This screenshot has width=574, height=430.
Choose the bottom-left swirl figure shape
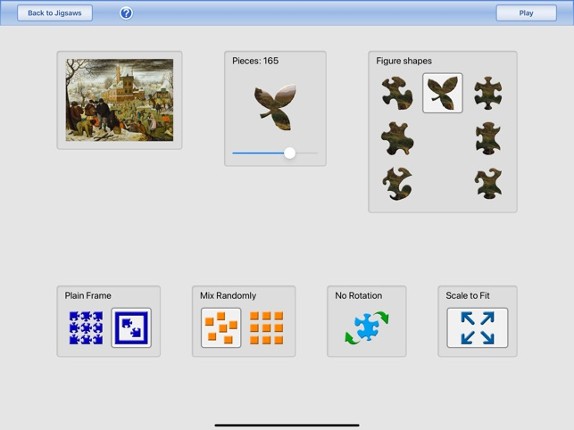[x=397, y=184]
